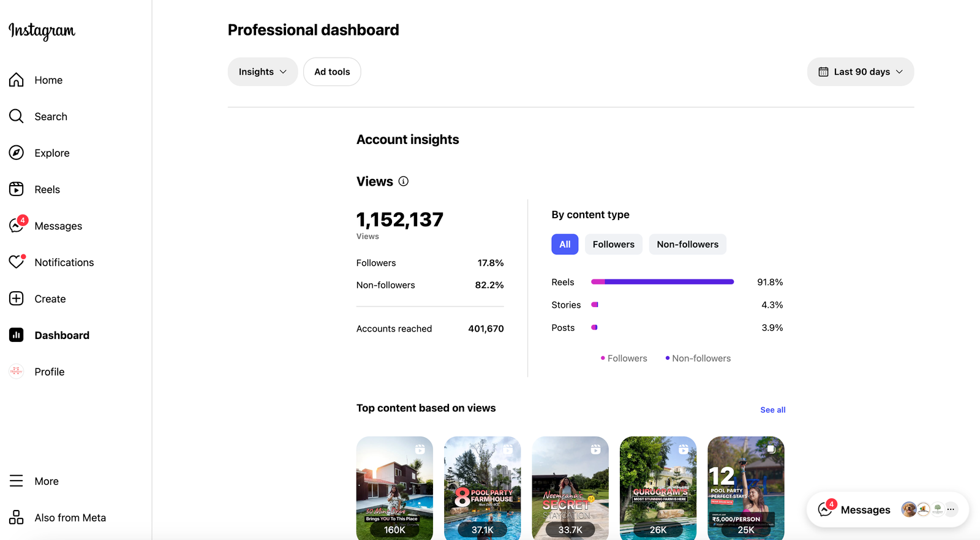Click the Stories views bar
The image size is (980, 540).
pos(594,305)
